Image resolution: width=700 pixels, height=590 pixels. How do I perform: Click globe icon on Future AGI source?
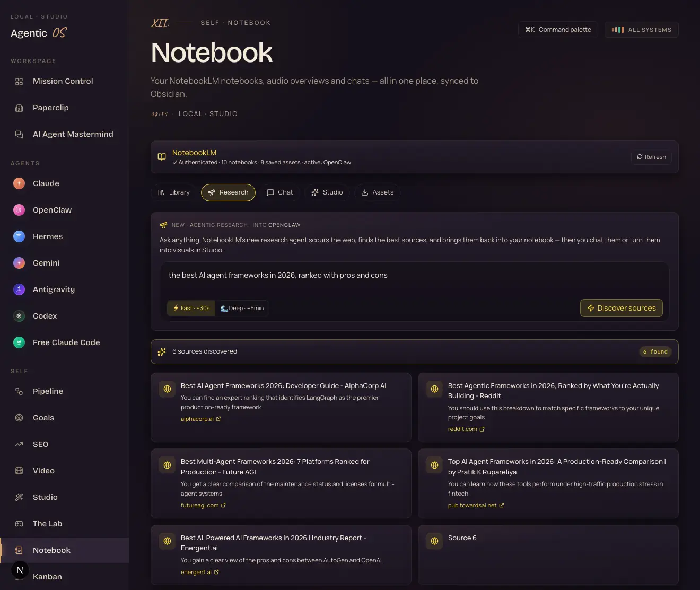pos(167,465)
